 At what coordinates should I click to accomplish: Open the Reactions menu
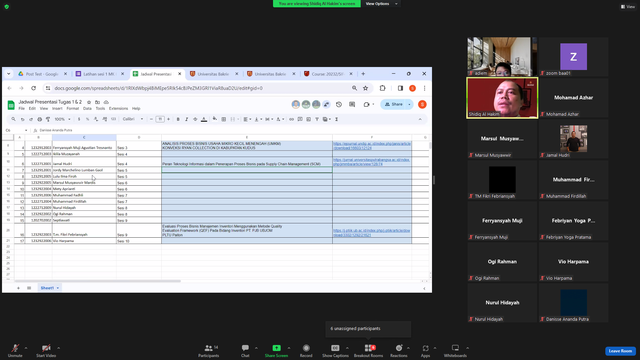[399, 350]
